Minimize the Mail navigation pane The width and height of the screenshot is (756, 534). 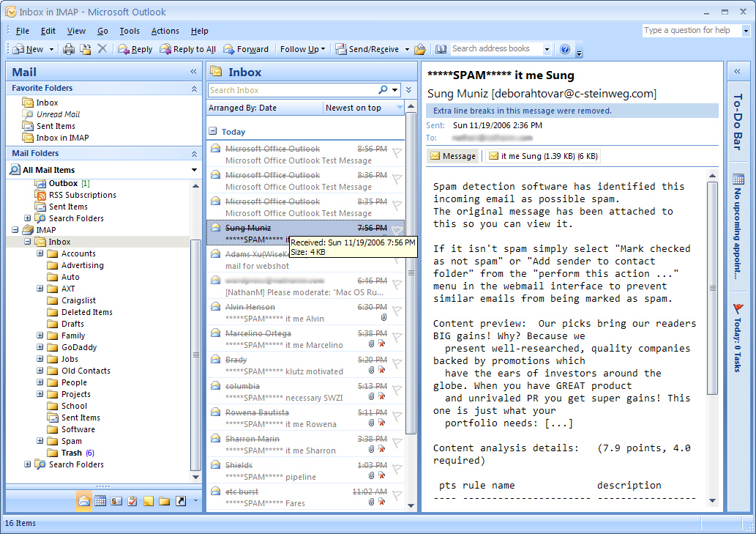coord(193,71)
